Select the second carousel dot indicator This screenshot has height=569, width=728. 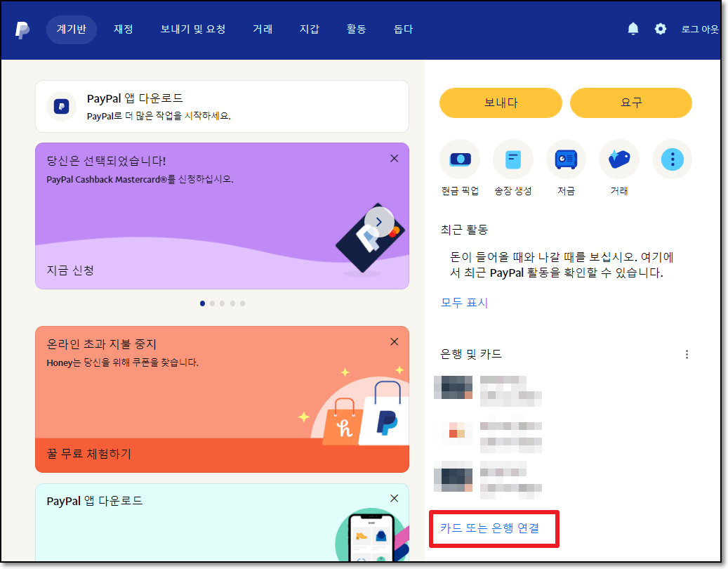coord(212,303)
